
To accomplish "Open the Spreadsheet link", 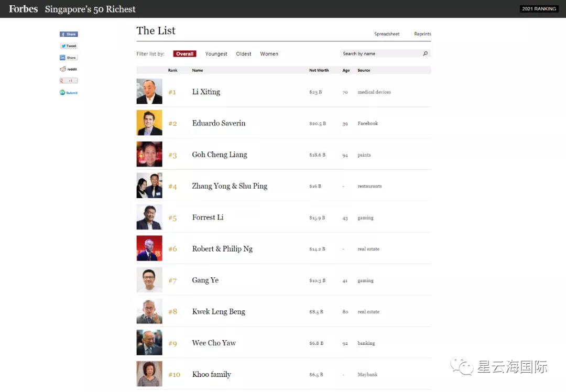I will pyautogui.click(x=387, y=34).
